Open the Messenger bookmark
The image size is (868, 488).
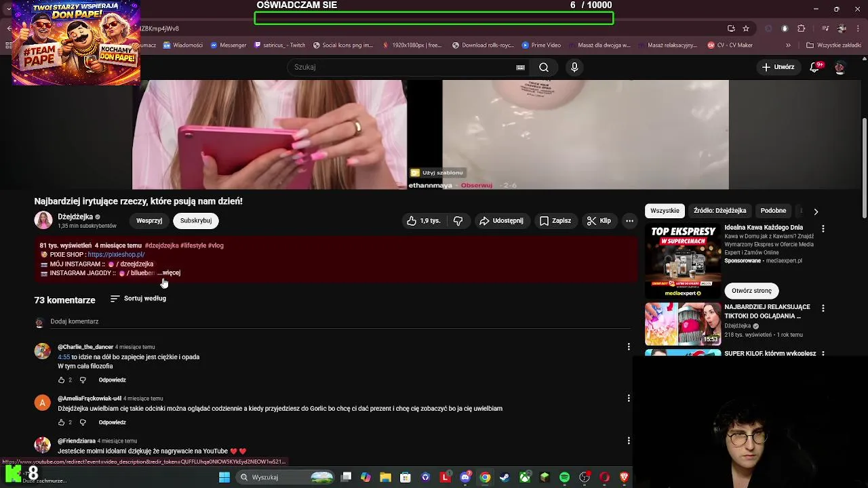point(229,45)
